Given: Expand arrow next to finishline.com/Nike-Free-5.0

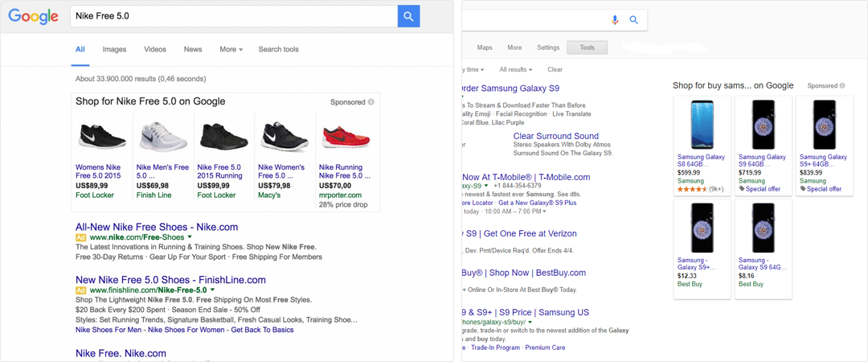Looking at the screenshot, I should pos(212,290).
